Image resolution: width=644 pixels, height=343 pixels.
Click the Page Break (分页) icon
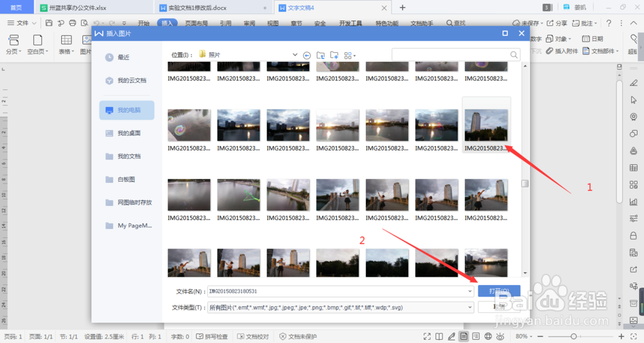click(14, 40)
